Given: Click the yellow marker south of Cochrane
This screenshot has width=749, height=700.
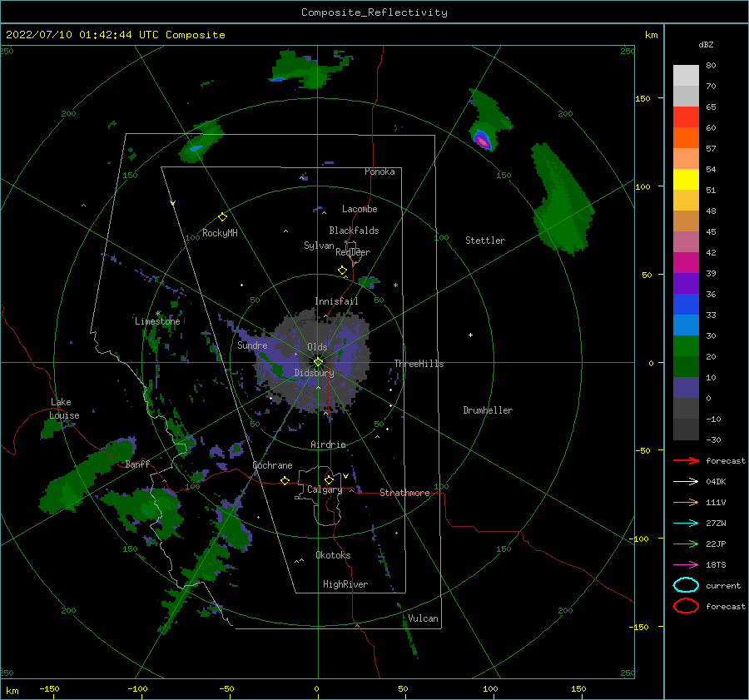Looking at the screenshot, I should point(285,480).
